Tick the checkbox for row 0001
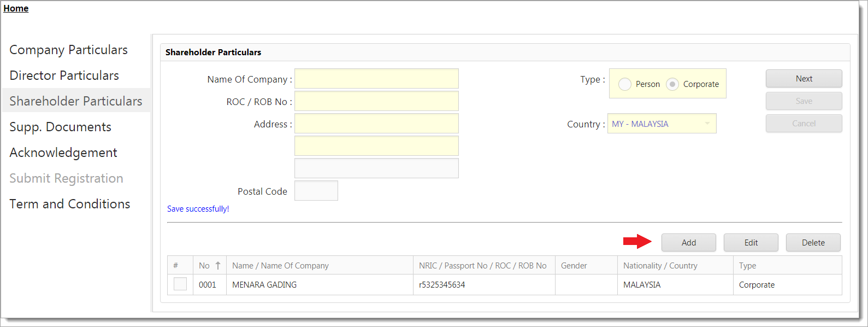This screenshot has width=868, height=327. (180, 284)
